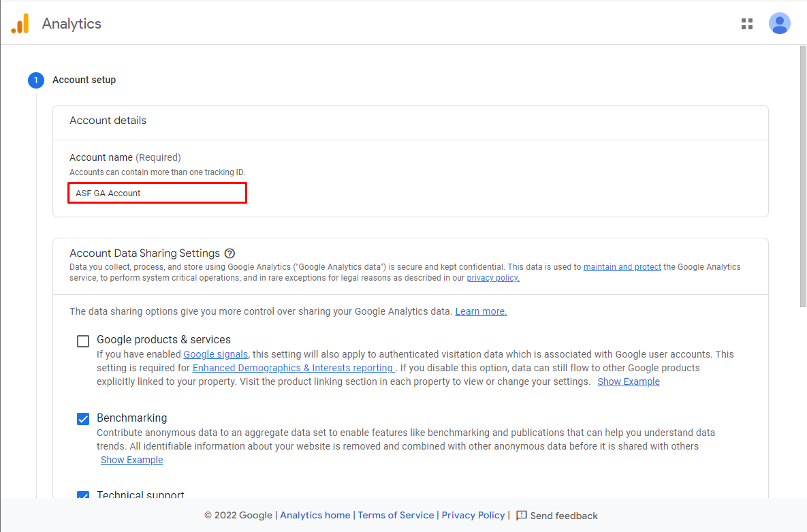Open the Google signals link
Image resolution: width=807 pixels, height=532 pixels.
[x=216, y=354]
